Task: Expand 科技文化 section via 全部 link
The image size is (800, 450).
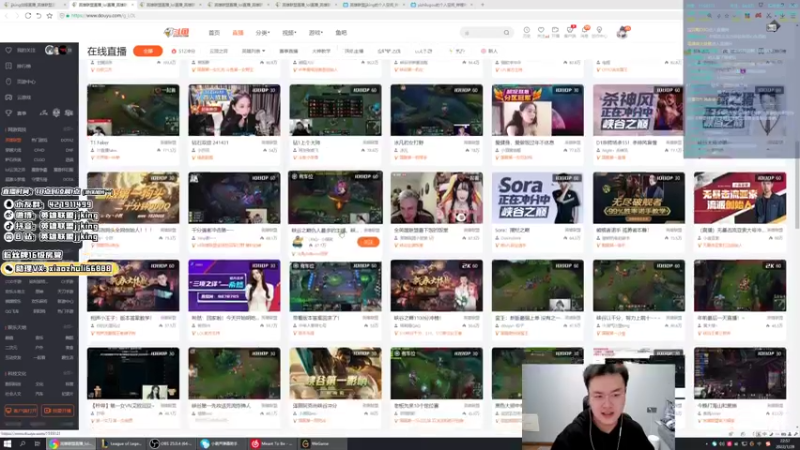Action: (x=68, y=373)
